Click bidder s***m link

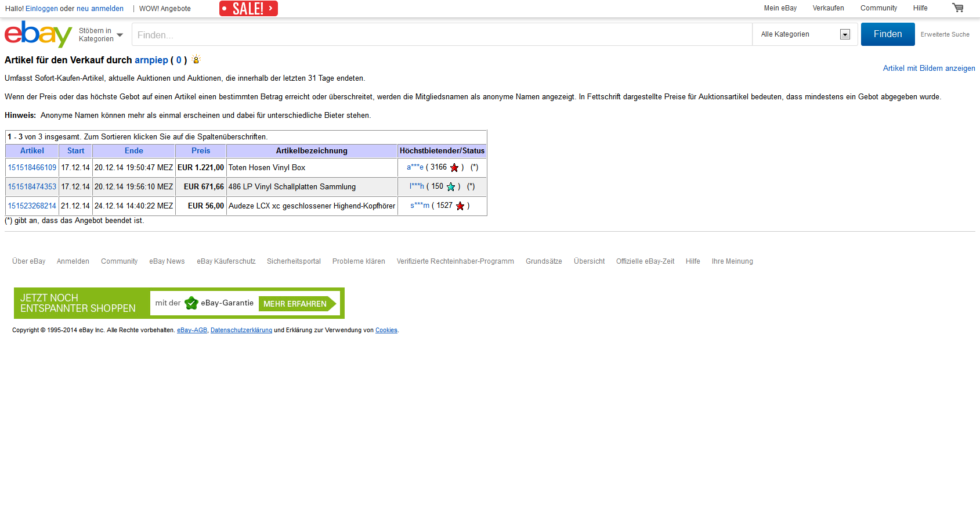click(420, 206)
